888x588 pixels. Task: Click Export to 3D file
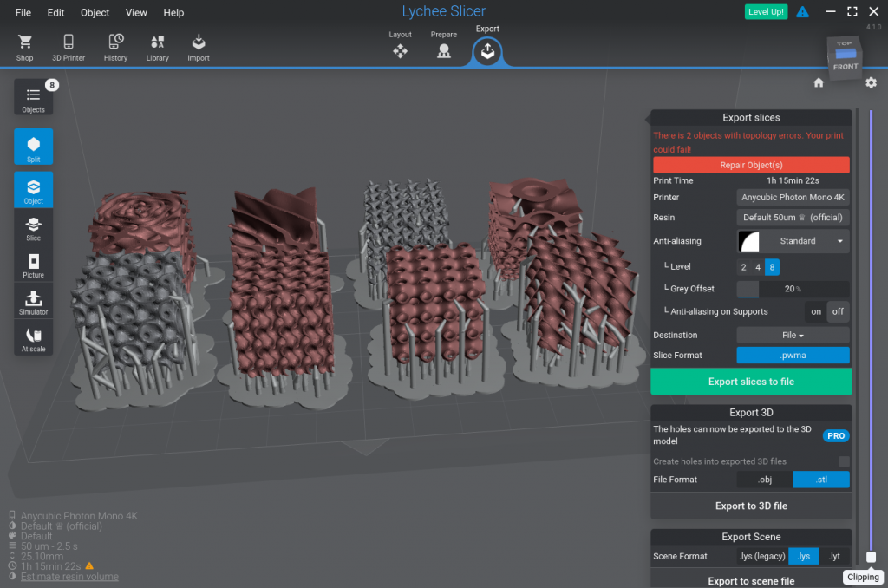pyautogui.click(x=751, y=506)
